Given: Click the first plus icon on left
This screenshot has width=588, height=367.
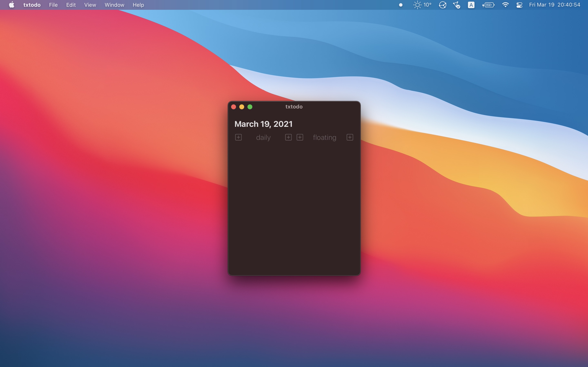Looking at the screenshot, I should point(238,137).
